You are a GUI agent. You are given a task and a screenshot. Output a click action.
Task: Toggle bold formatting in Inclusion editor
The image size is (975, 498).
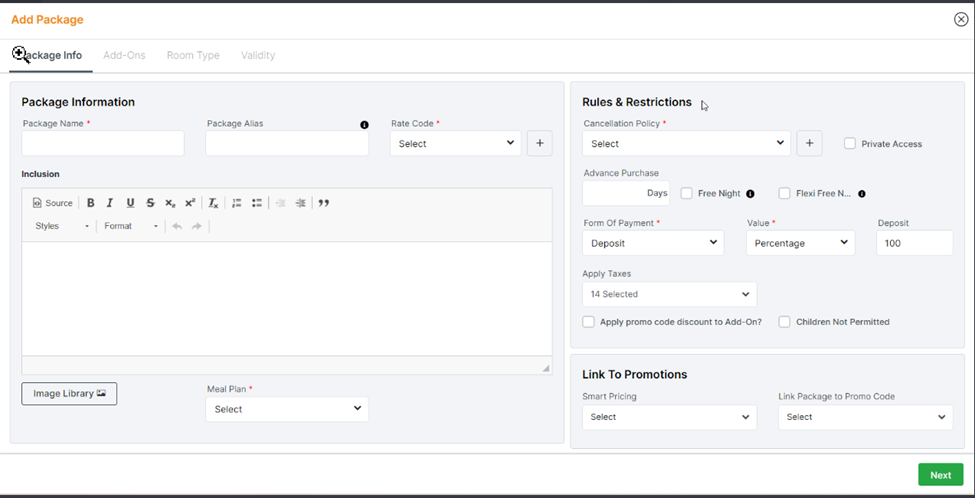coord(91,203)
